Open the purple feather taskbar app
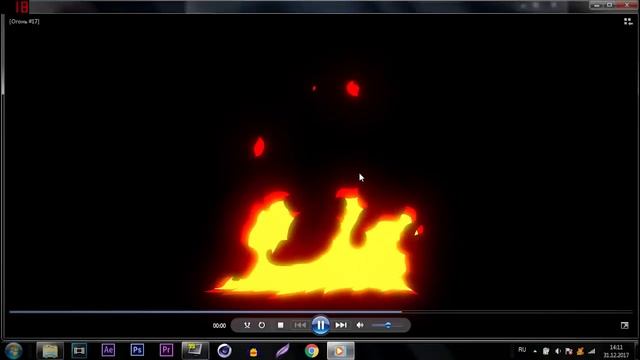Image resolution: width=640 pixels, height=360 pixels. coord(282,351)
